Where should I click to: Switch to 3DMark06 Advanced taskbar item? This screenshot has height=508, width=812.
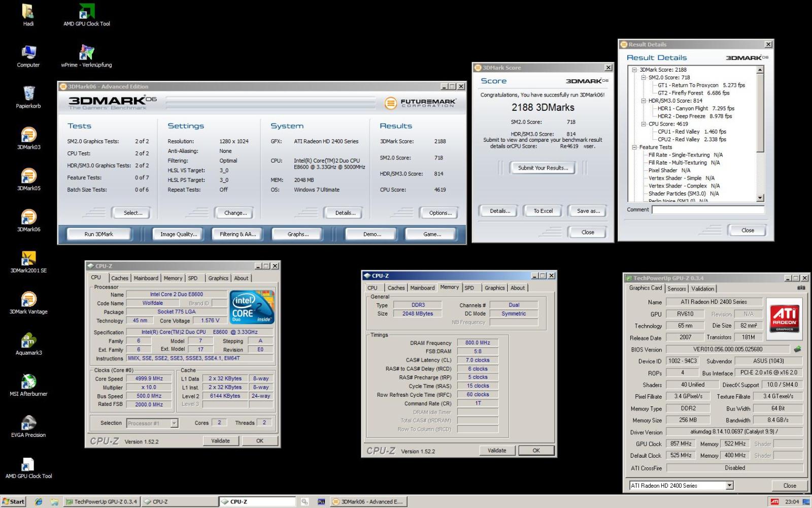369,501
